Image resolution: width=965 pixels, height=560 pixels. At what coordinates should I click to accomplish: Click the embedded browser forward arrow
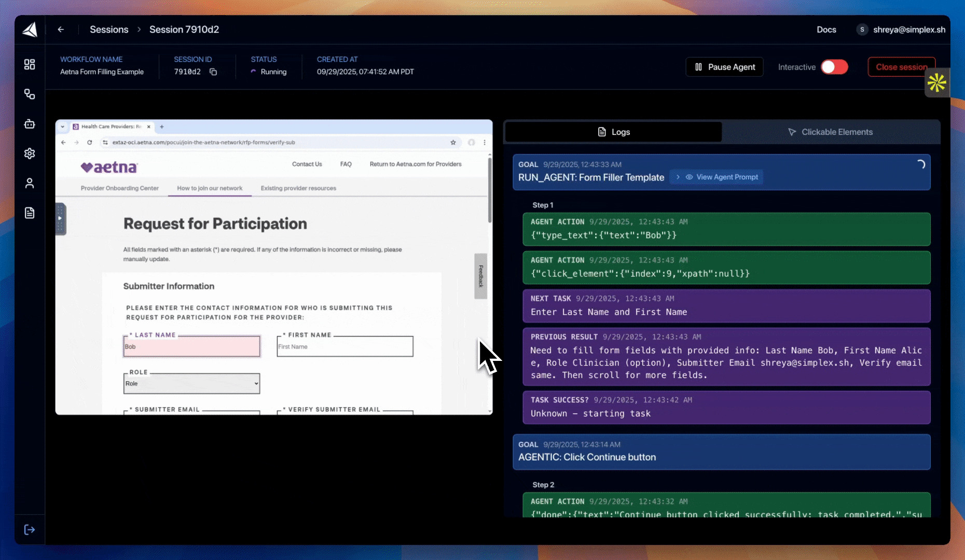point(76,142)
